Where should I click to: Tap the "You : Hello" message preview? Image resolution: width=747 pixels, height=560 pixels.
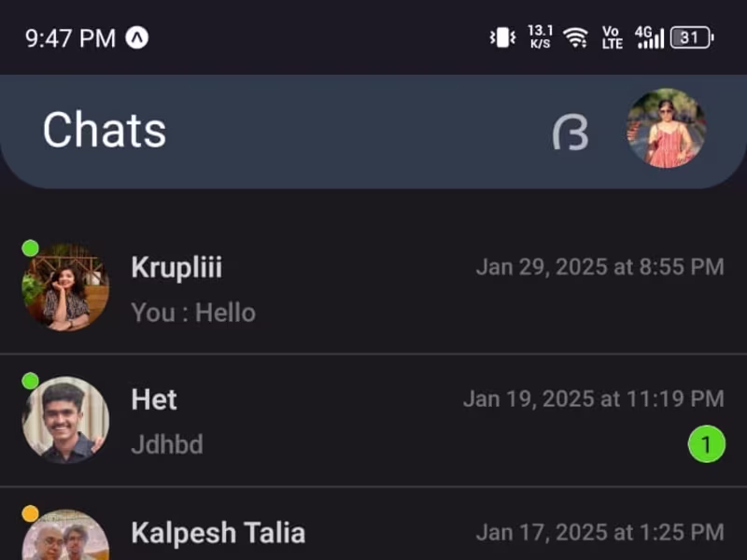coord(193,312)
